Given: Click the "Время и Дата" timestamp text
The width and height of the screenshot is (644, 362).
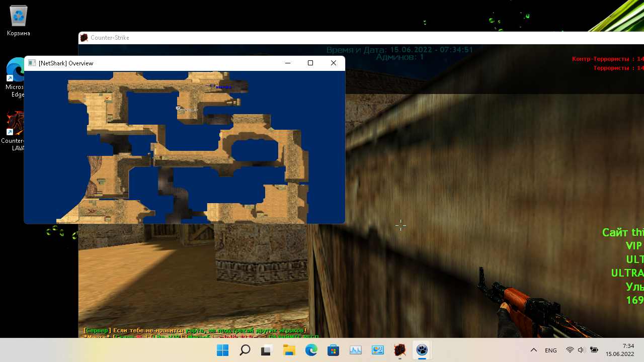Looking at the screenshot, I should coord(400,50).
